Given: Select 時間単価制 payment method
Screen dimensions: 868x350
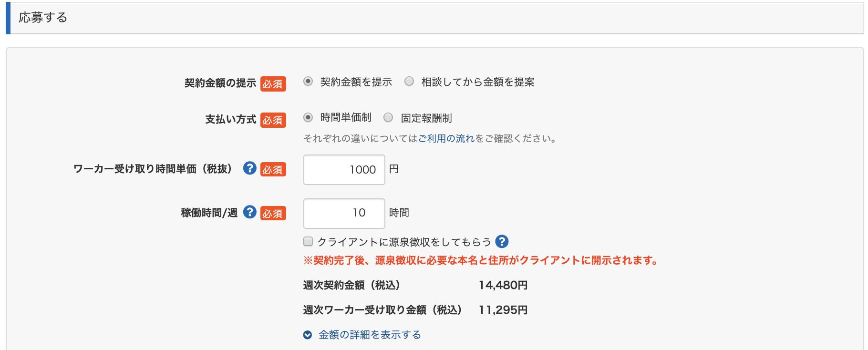Looking at the screenshot, I should 308,117.
